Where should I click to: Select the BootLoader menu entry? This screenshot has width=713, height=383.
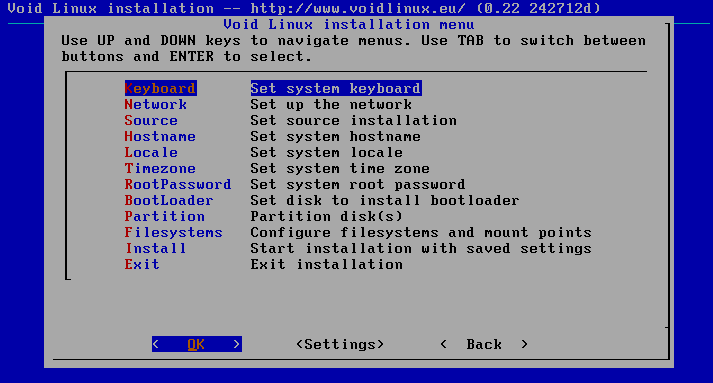169,200
